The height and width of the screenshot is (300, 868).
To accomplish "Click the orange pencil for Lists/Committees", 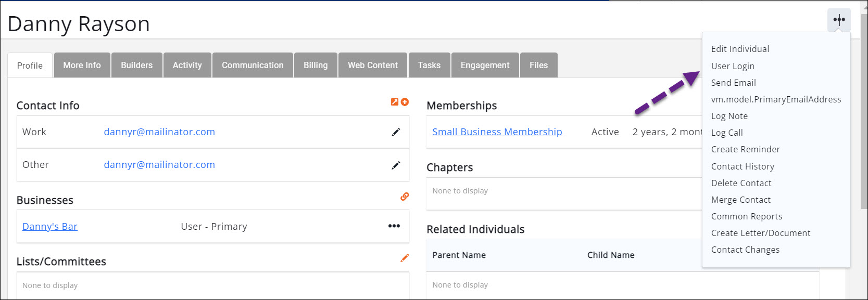I will pos(405,258).
